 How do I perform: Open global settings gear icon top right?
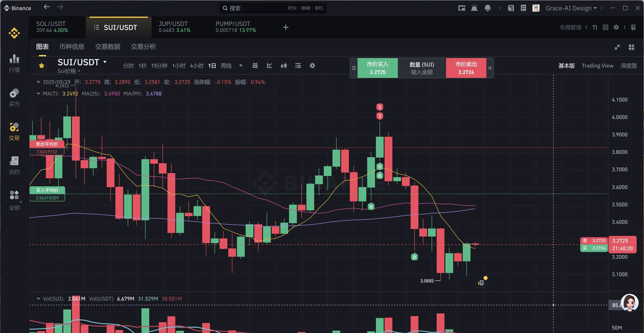point(616,27)
